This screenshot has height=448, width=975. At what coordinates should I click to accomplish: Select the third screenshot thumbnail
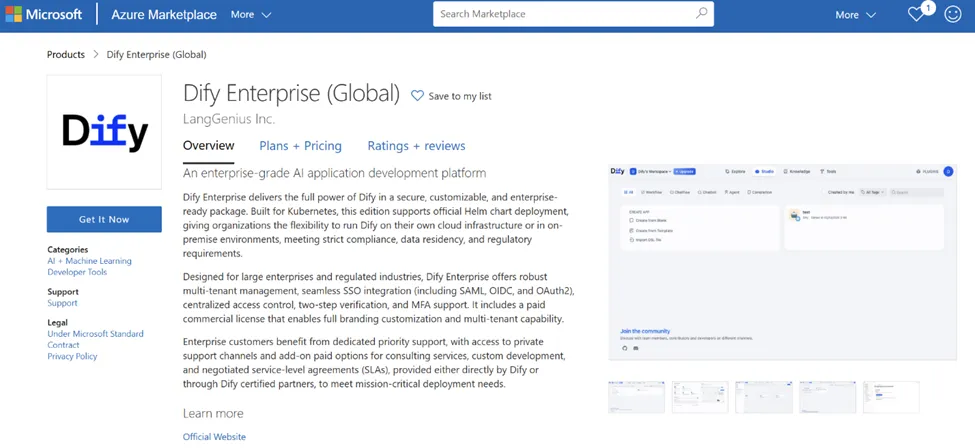point(764,398)
